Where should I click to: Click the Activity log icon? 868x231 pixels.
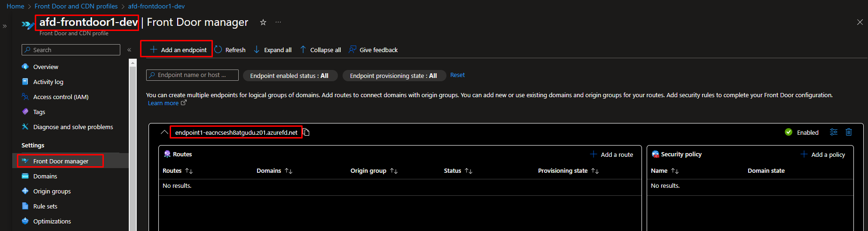25,82
